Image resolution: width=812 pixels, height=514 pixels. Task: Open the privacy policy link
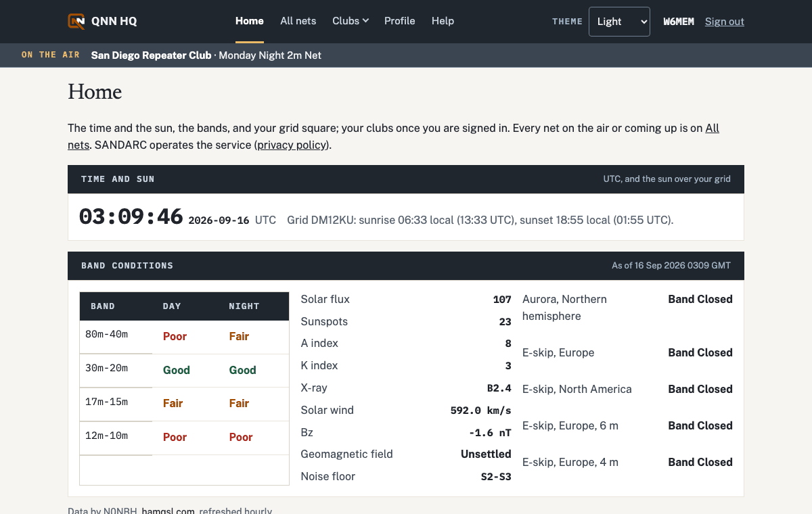pyautogui.click(x=292, y=145)
